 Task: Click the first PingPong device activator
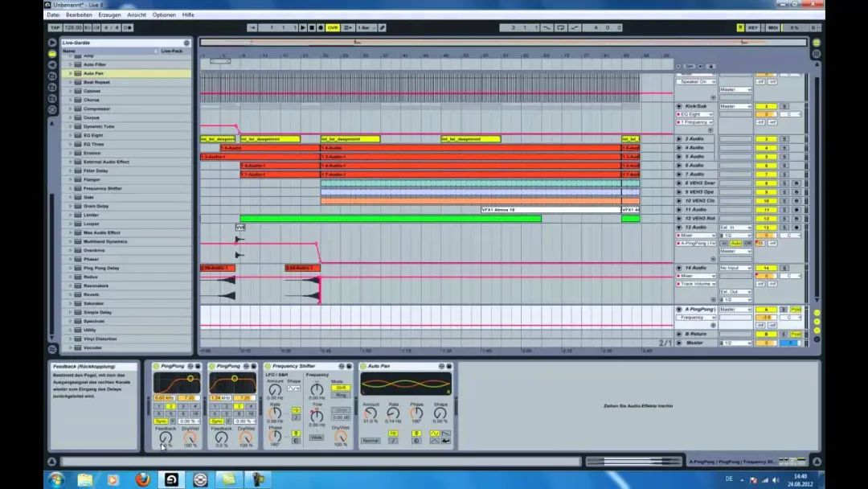coord(156,366)
